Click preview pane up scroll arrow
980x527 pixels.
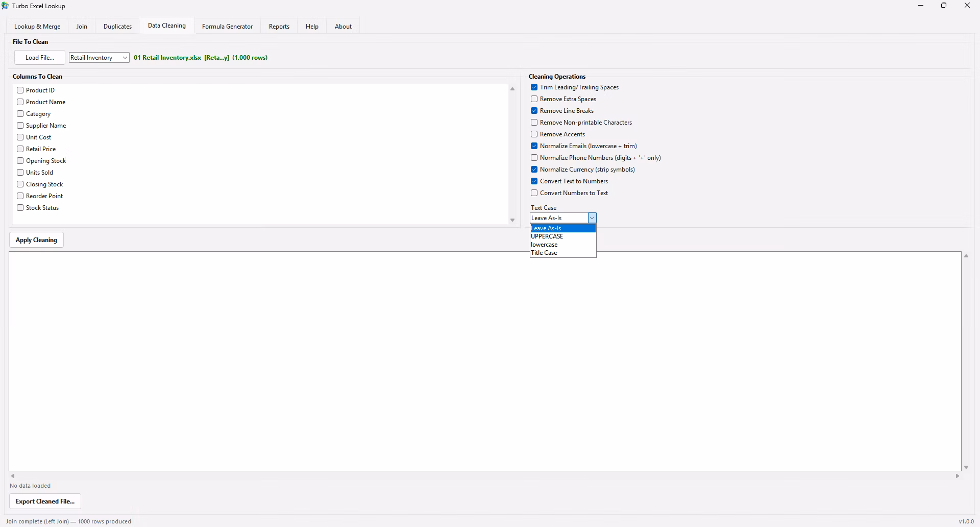click(x=966, y=256)
